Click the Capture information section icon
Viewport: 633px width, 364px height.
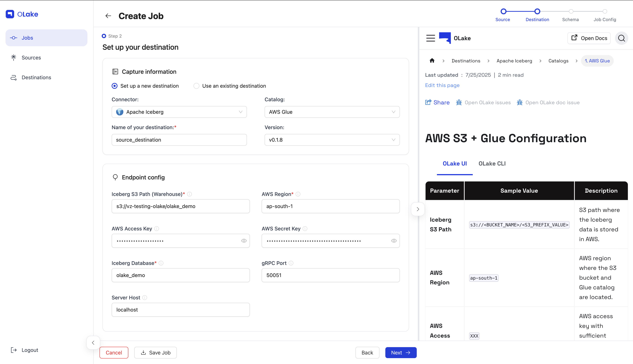(x=115, y=72)
